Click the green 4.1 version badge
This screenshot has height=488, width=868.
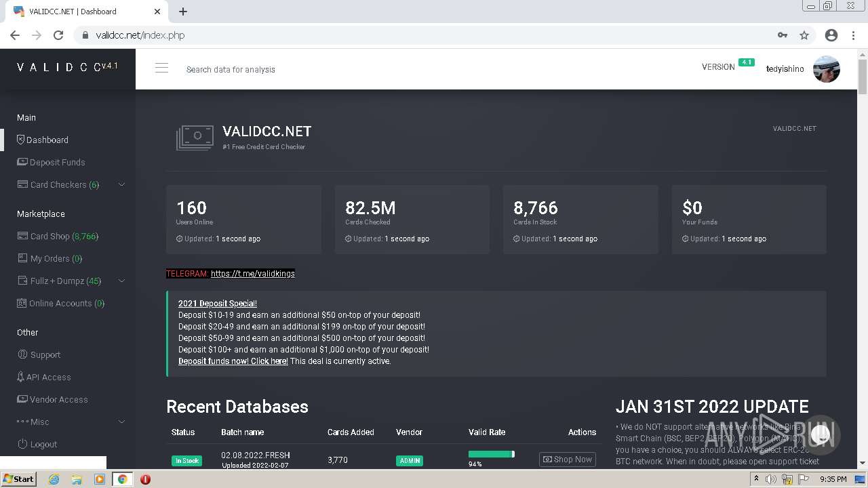[x=747, y=62]
